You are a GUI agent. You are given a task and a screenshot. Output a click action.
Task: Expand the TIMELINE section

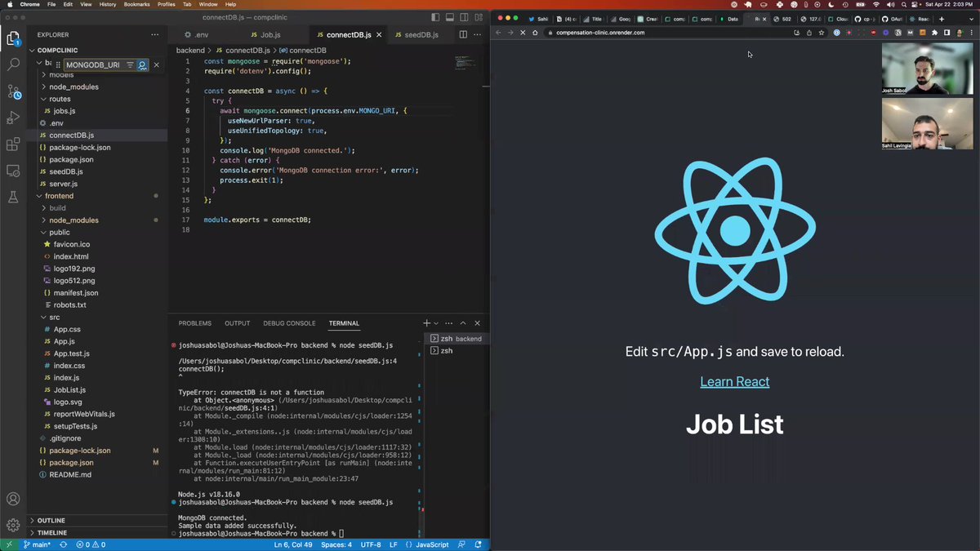96,532
